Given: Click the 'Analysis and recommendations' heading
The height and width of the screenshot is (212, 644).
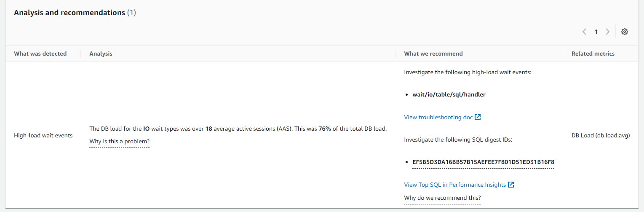Looking at the screenshot, I should point(69,13).
